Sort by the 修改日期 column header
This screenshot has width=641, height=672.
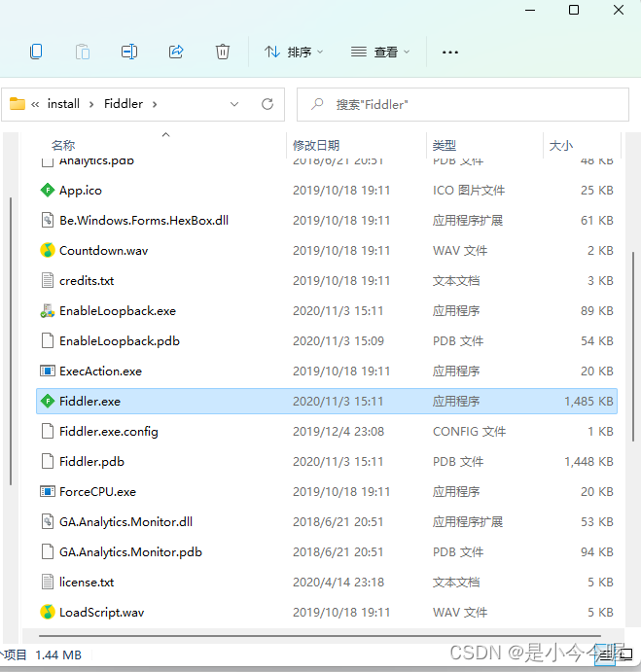[x=316, y=145]
